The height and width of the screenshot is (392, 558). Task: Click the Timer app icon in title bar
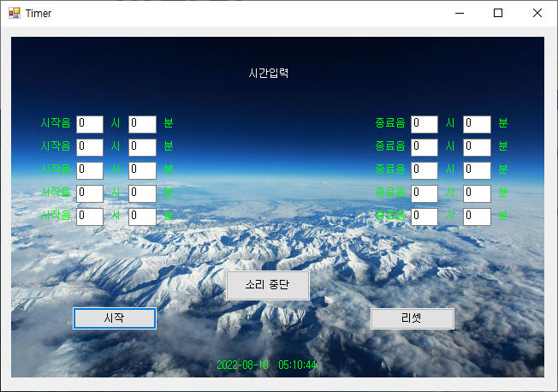pos(14,13)
